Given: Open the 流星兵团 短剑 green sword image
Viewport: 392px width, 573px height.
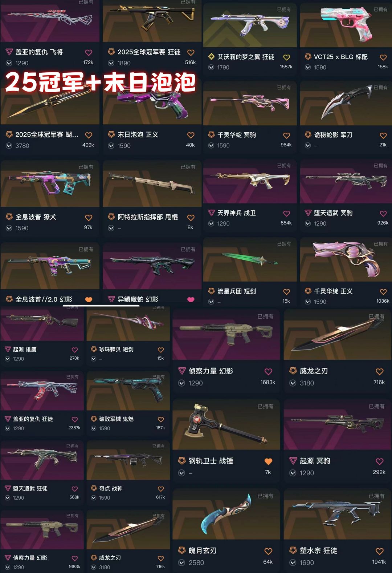Looking at the screenshot, I should coord(250,259).
